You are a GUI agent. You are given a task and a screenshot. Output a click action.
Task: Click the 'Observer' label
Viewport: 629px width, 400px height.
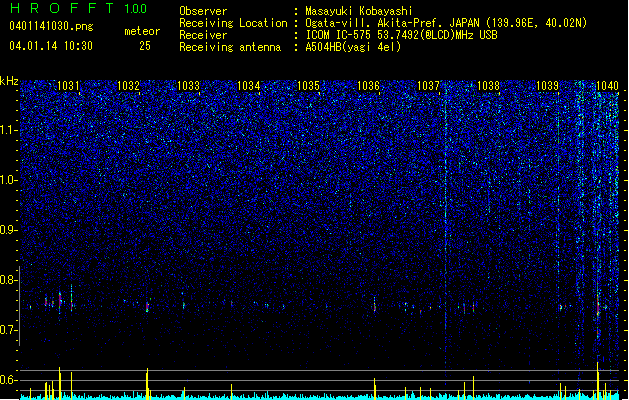203,11
